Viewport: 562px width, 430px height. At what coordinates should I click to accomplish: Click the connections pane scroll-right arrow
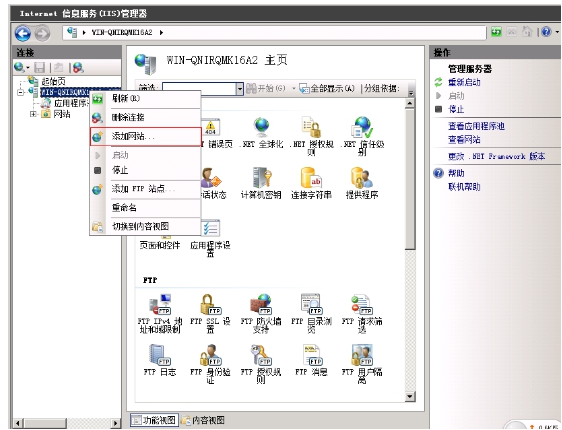[115, 423]
